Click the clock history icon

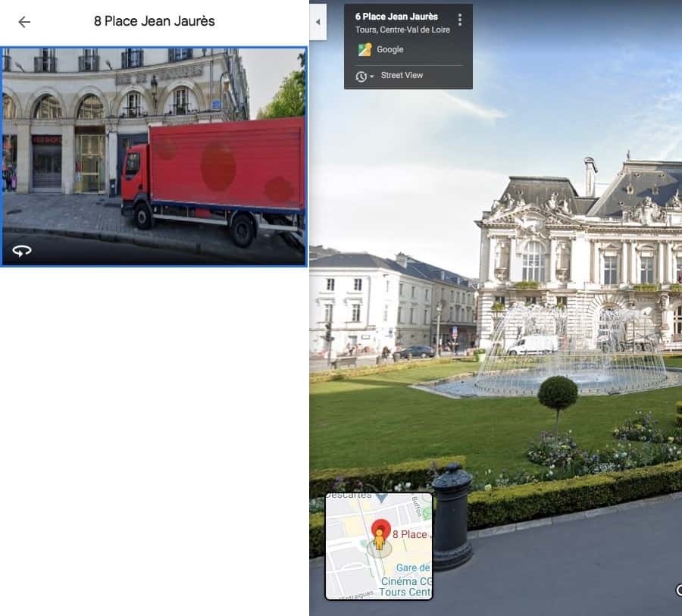(361, 76)
